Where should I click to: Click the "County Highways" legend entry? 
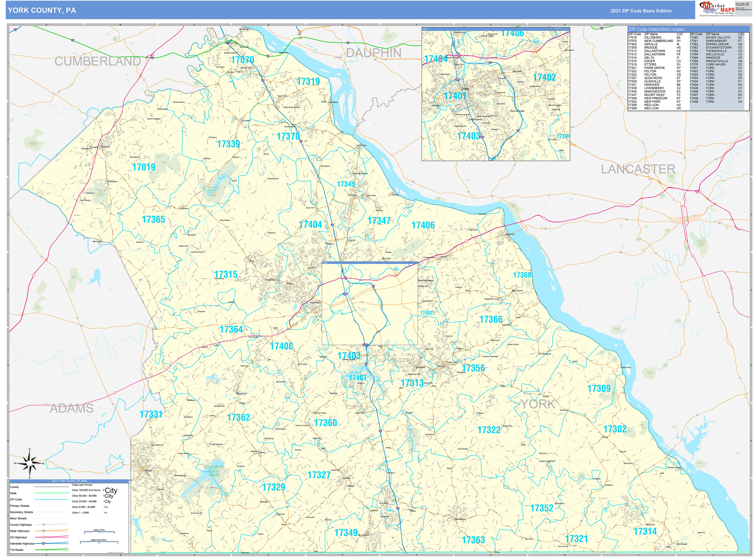click(x=21, y=525)
